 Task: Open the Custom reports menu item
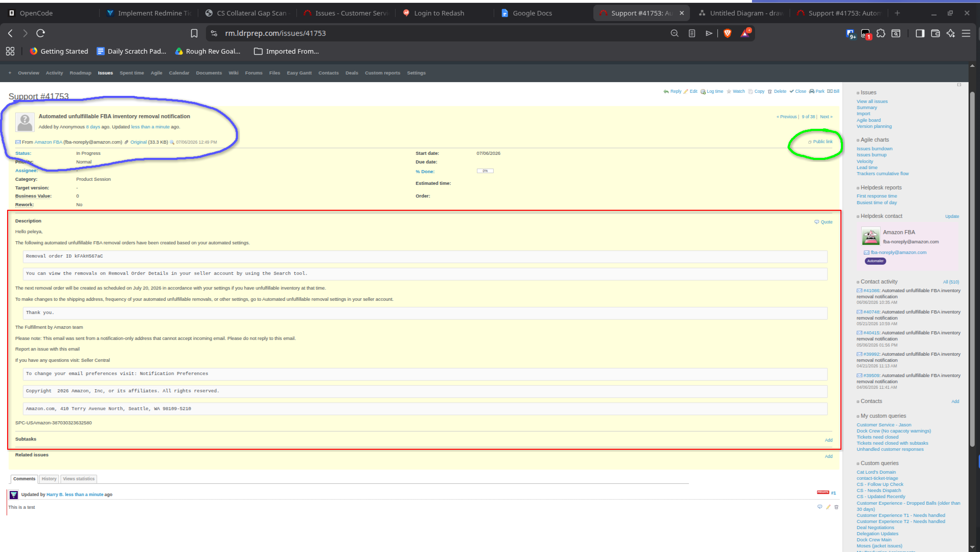click(382, 73)
